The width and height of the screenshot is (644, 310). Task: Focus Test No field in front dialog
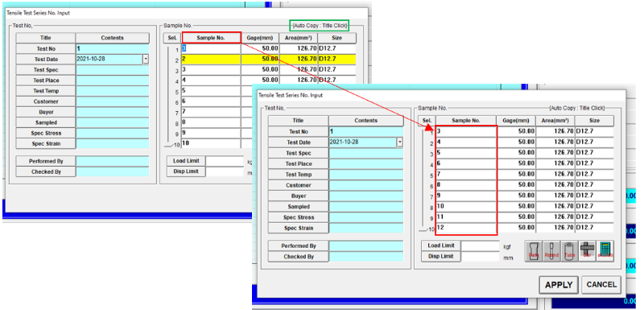pos(366,132)
